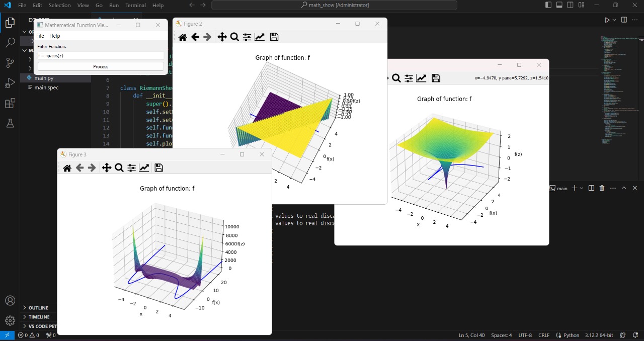The width and height of the screenshot is (644, 341).
Task: Click Back arrow in Figure 3 toolbar
Action: [x=79, y=167]
